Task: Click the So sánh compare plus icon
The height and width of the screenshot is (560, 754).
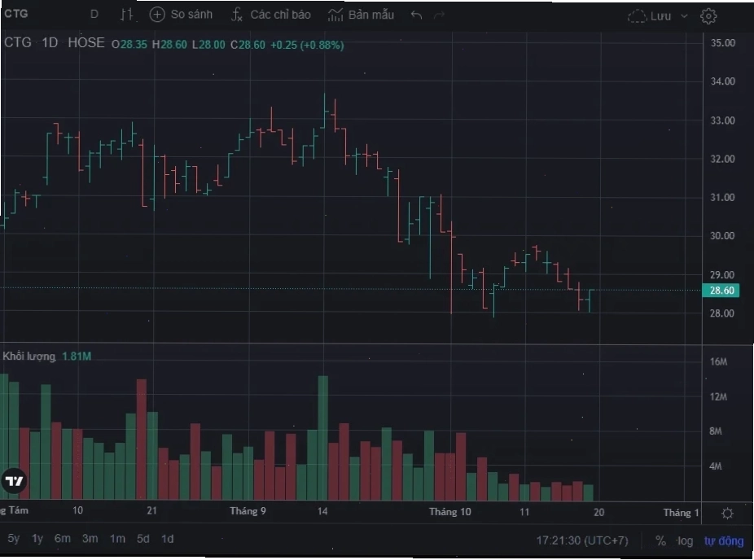Action: [x=157, y=15]
